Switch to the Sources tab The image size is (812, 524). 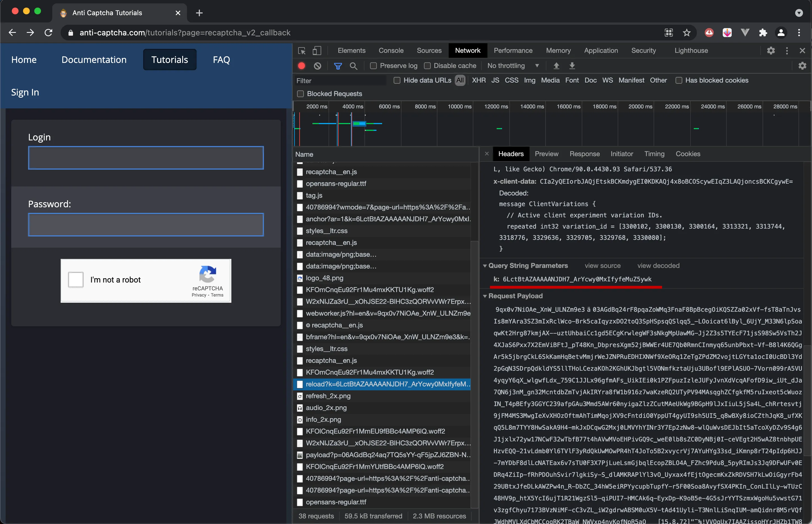point(429,51)
